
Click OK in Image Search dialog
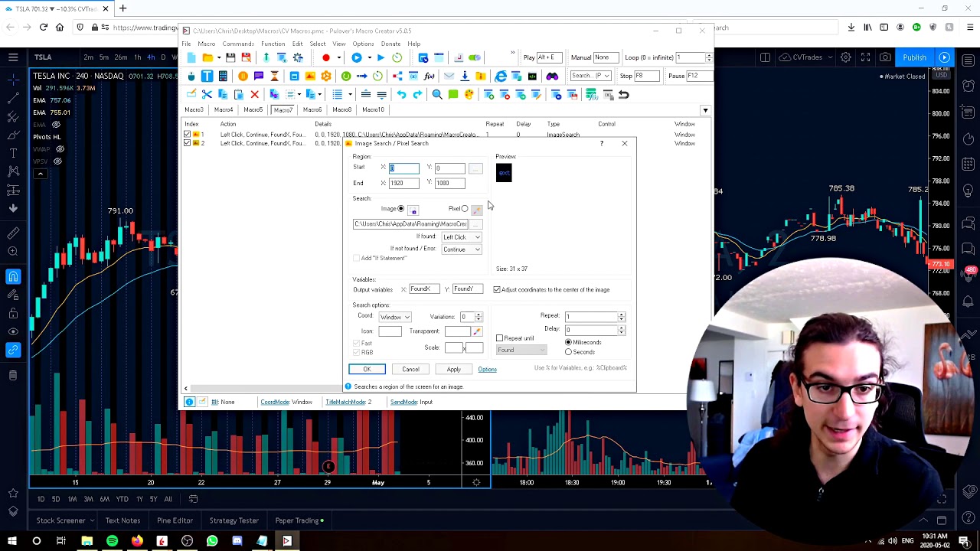tap(367, 370)
